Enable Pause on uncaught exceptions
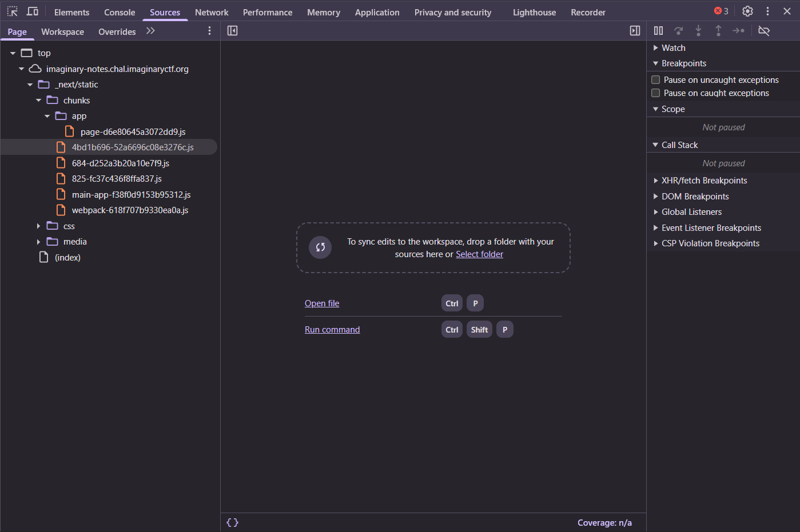The width and height of the screenshot is (800, 532). (656, 80)
